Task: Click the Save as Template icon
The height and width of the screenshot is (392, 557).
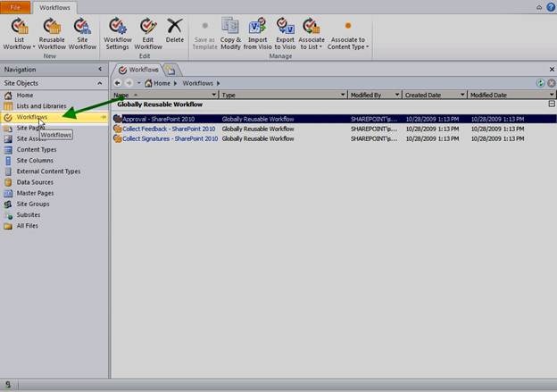Action: coord(204,26)
